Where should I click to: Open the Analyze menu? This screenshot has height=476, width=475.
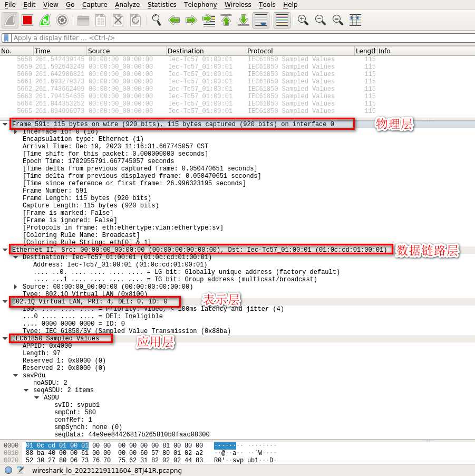click(128, 5)
